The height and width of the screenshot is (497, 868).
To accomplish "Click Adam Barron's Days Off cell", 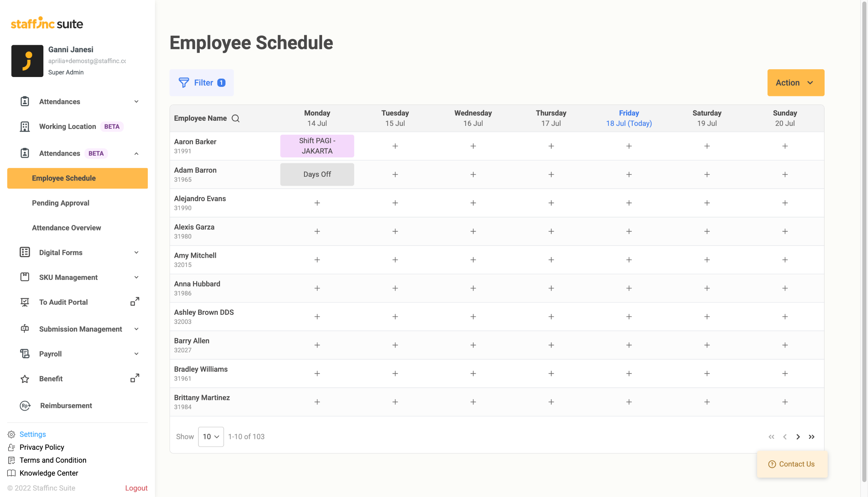I will coord(317,174).
